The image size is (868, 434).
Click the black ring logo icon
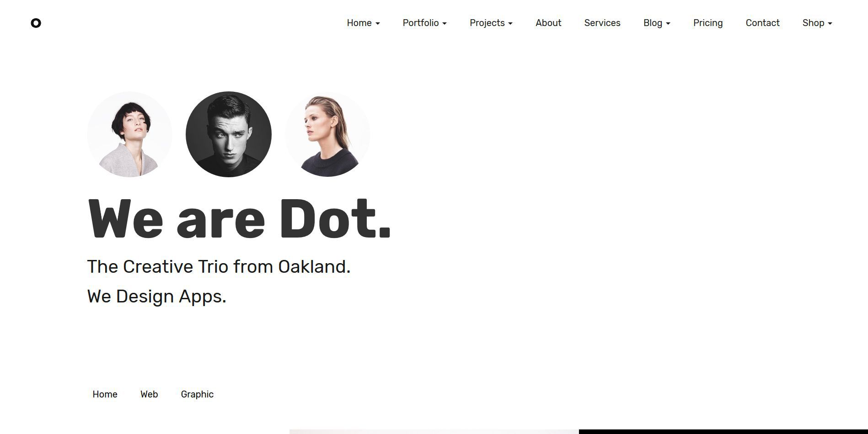point(36,23)
